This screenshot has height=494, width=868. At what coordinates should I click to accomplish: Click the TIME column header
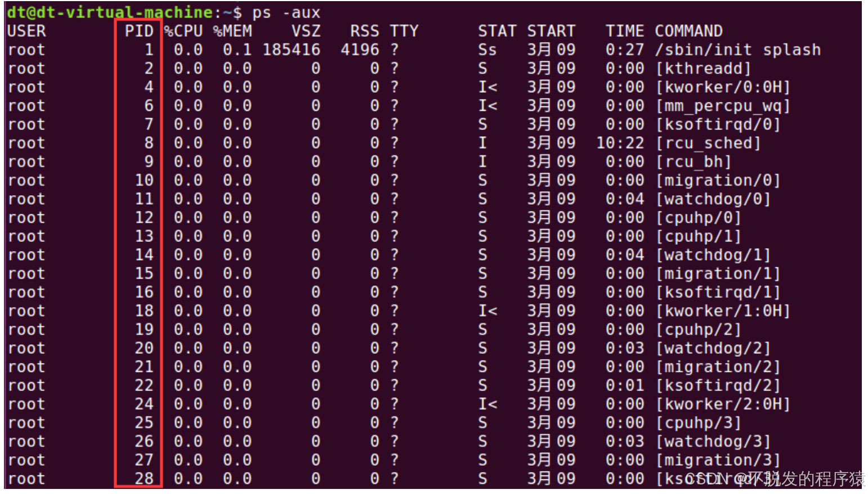click(x=625, y=31)
